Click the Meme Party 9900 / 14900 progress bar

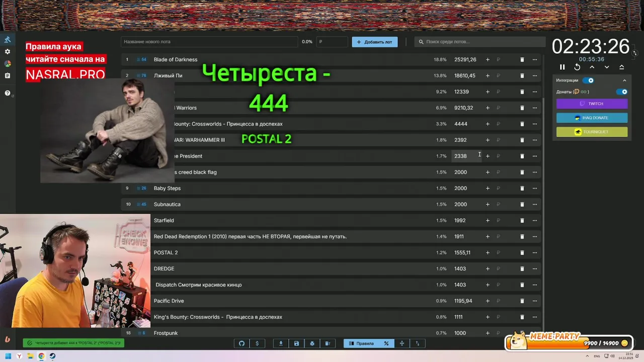(x=569, y=343)
